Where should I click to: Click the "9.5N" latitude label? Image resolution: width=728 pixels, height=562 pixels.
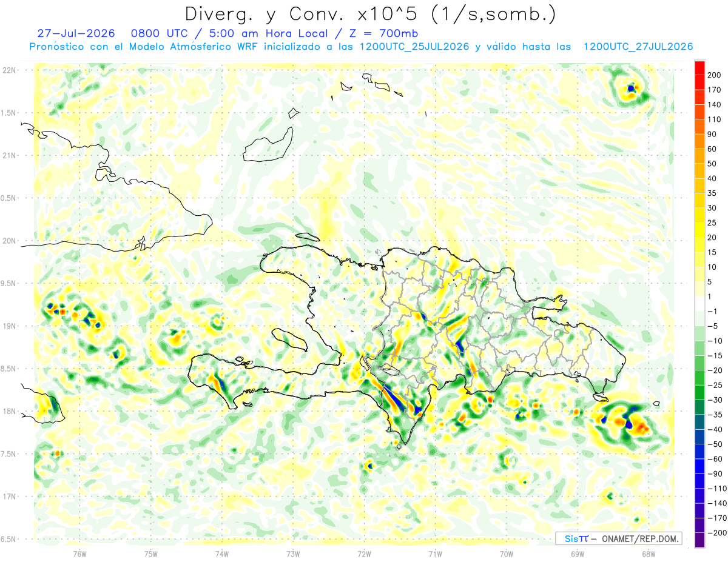pyautogui.click(x=8, y=283)
